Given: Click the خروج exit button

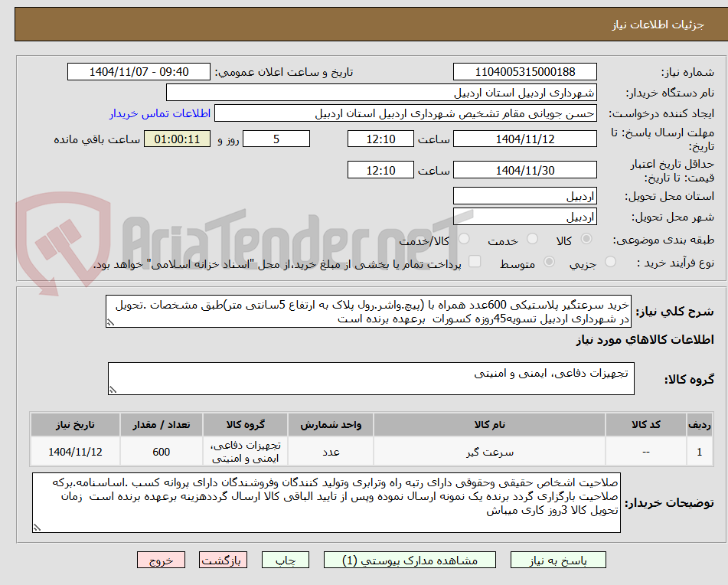Looking at the screenshot, I should (x=161, y=560).
